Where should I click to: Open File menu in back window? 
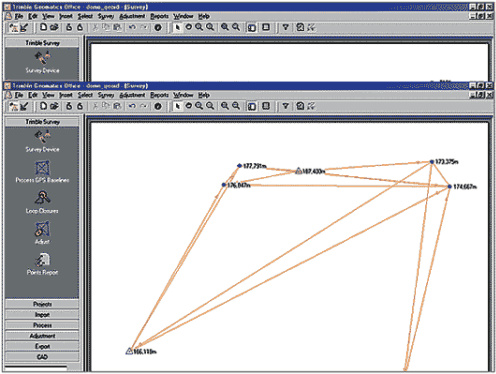[x=19, y=16]
